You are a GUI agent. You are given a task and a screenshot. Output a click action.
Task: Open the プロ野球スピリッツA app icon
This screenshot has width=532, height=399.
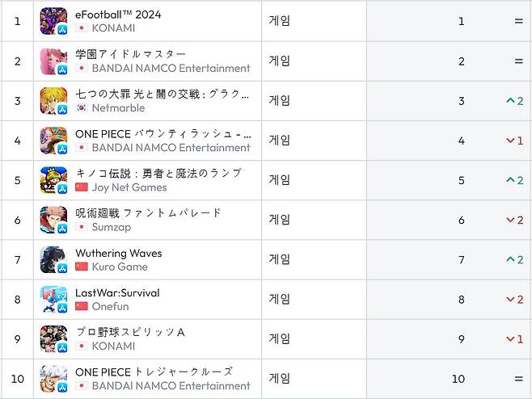point(53,339)
